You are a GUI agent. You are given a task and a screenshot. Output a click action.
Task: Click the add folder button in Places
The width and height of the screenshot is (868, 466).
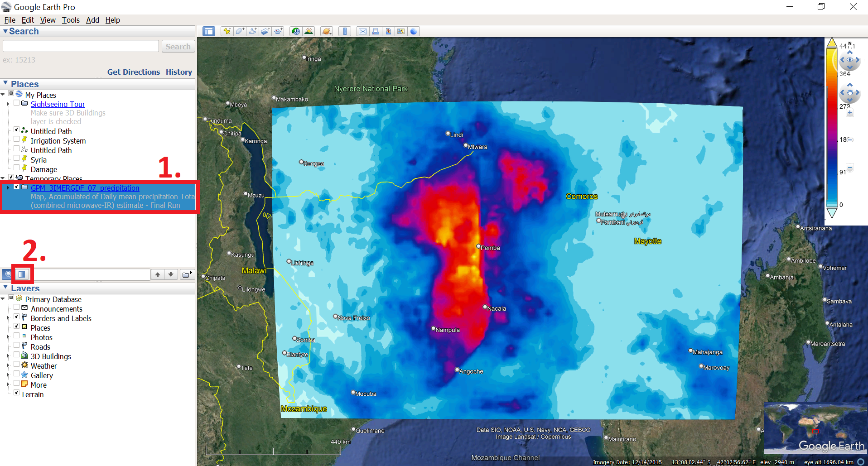187,274
